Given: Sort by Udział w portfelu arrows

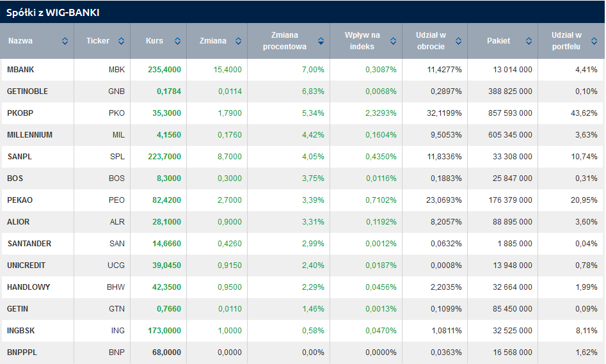Looking at the screenshot, I should pos(594,41).
